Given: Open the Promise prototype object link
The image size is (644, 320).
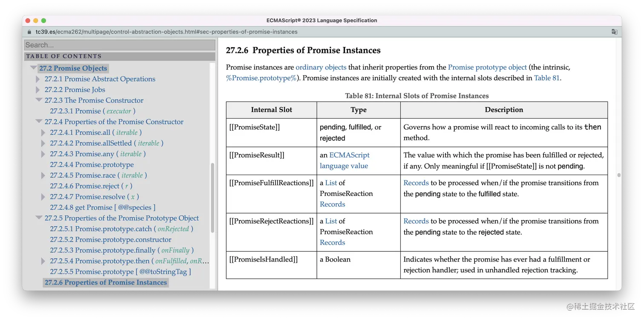Looking at the screenshot, I should pyautogui.click(x=487, y=67).
